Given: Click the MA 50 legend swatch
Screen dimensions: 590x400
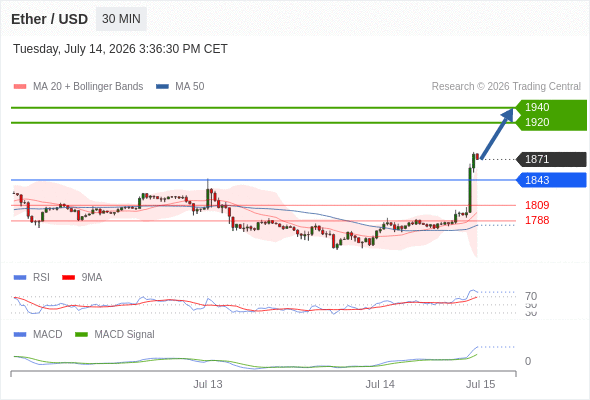Looking at the screenshot, I should 162,87.
